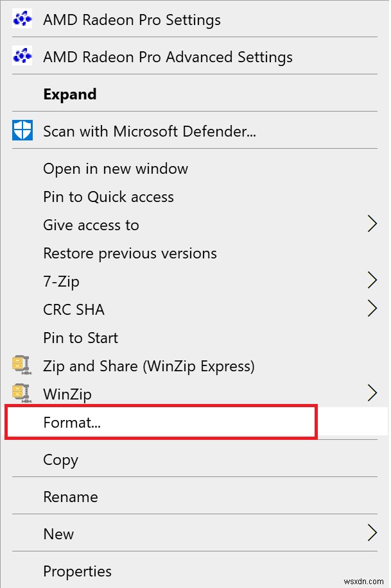Select Rename to rename the drive
391x588 pixels.
[x=71, y=496]
